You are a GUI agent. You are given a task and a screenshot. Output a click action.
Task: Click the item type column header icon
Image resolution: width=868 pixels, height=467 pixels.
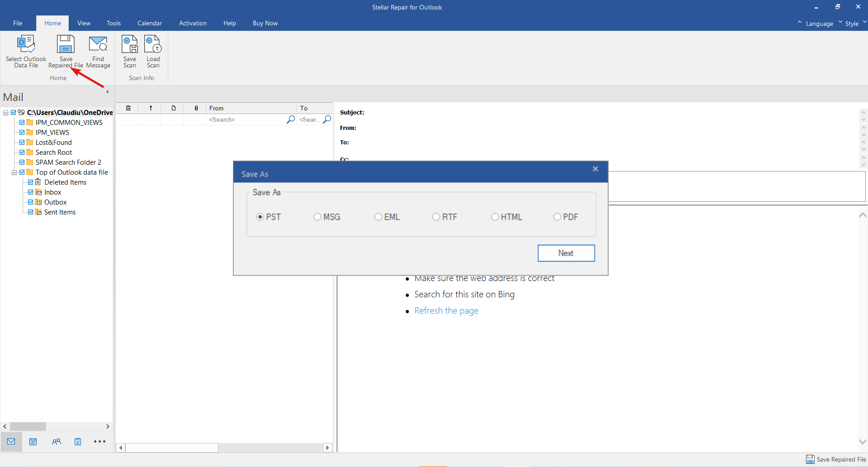pos(173,108)
